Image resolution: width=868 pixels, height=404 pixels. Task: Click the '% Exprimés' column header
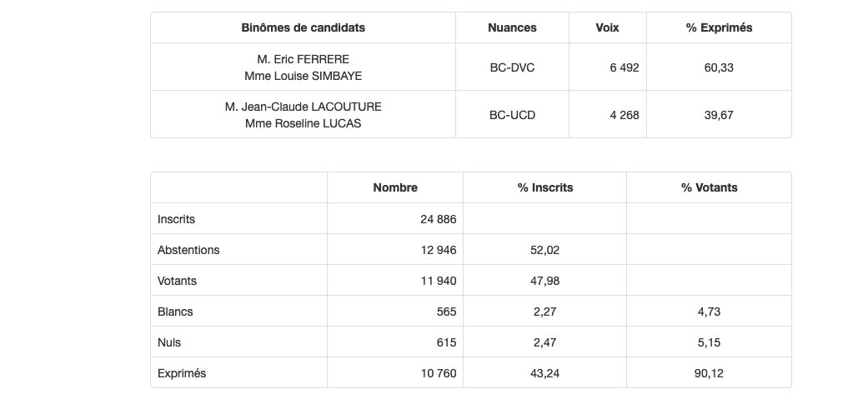pyautogui.click(x=719, y=27)
